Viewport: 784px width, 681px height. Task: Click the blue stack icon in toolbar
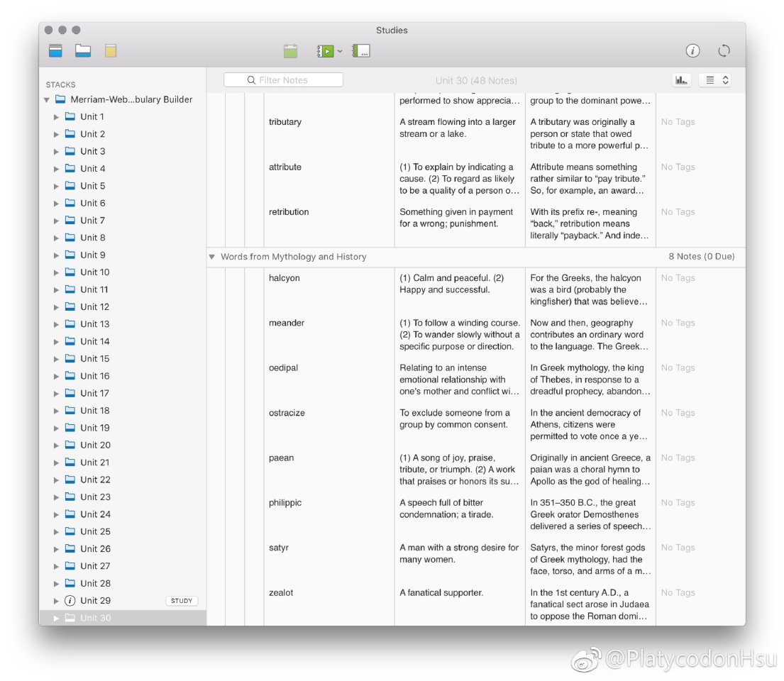[x=55, y=50]
